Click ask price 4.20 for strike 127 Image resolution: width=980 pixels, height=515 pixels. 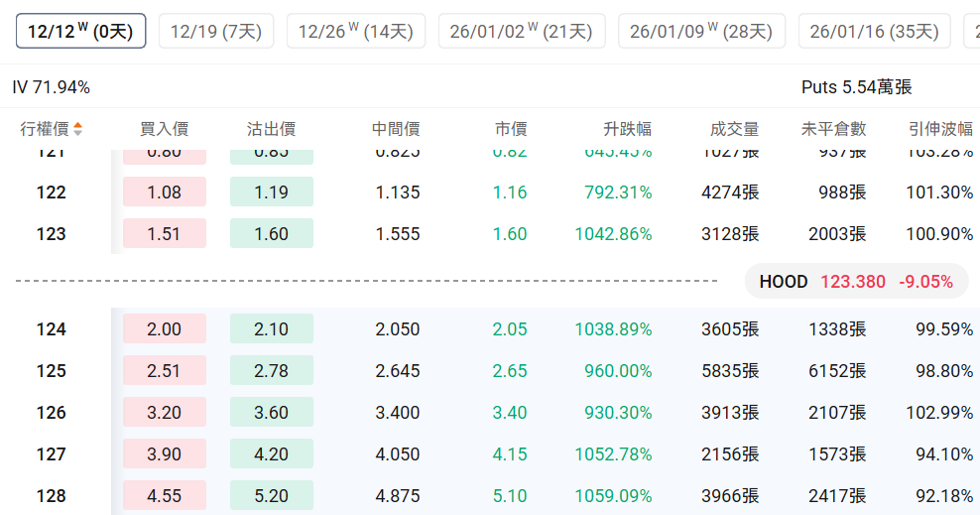pyautogui.click(x=271, y=454)
